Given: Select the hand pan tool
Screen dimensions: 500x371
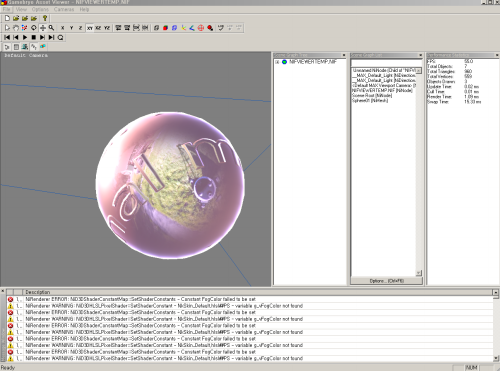Looking at the screenshot, I should click(x=16, y=28).
